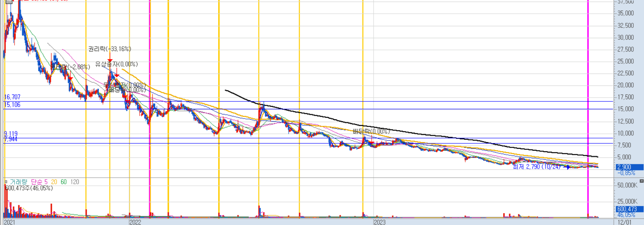Viewport: 644px width, 225px height.
Task: Click the red arrow under 권리락 label
Action: tap(110, 60)
